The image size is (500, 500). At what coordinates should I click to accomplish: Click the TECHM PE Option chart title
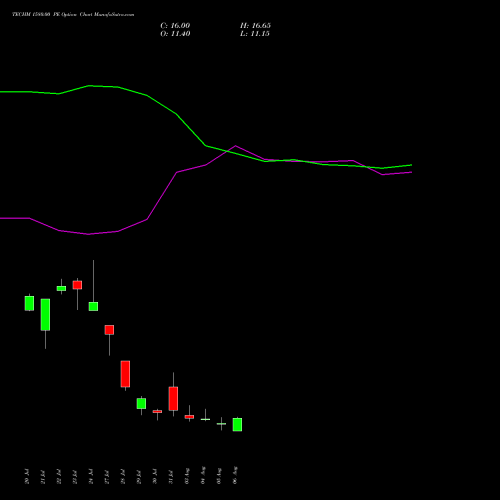[x=73, y=15]
